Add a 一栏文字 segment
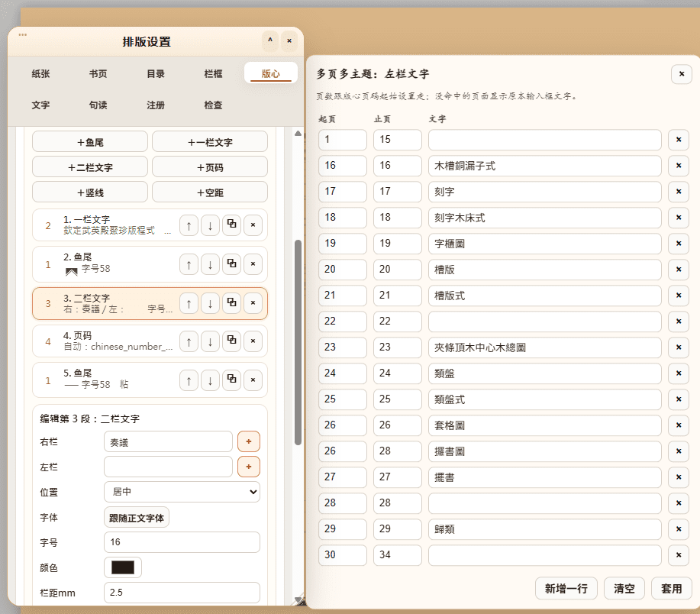The width and height of the screenshot is (700, 614). point(210,142)
